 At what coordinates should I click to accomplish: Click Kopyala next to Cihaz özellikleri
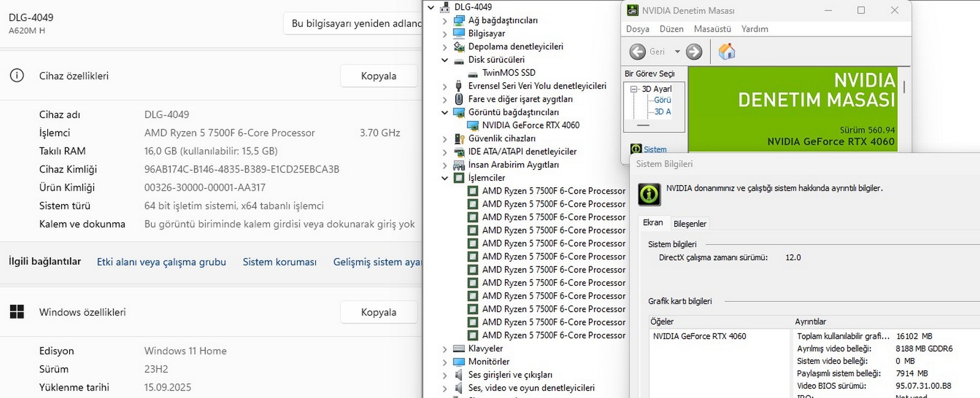click(x=379, y=76)
